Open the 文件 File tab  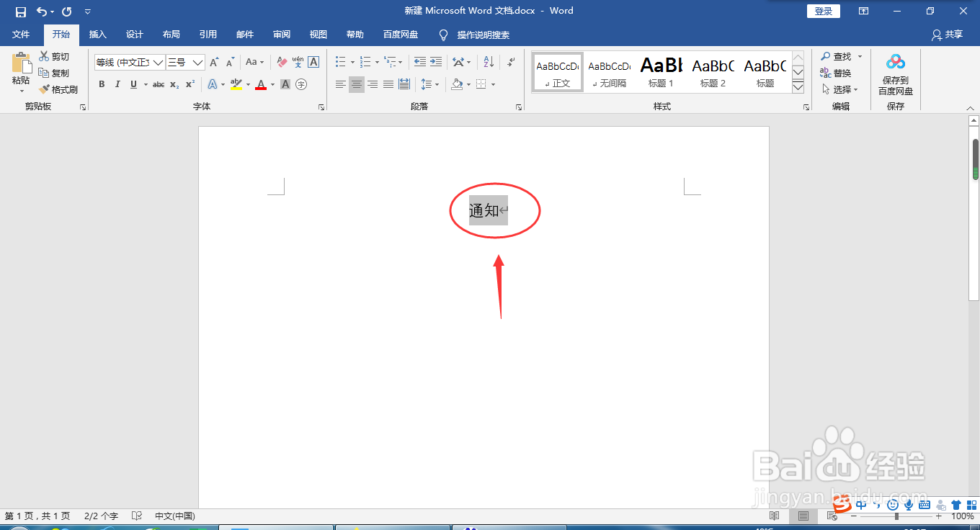click(x=21, y=35)
